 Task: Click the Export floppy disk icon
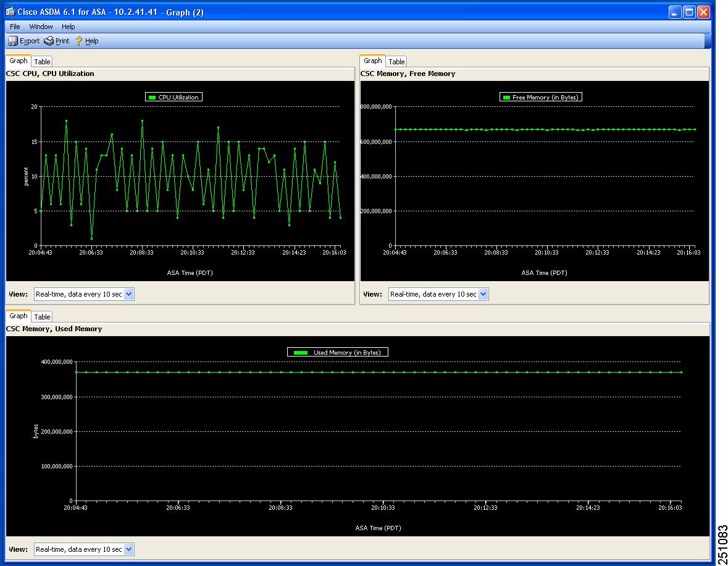click(x=13, y=41)
